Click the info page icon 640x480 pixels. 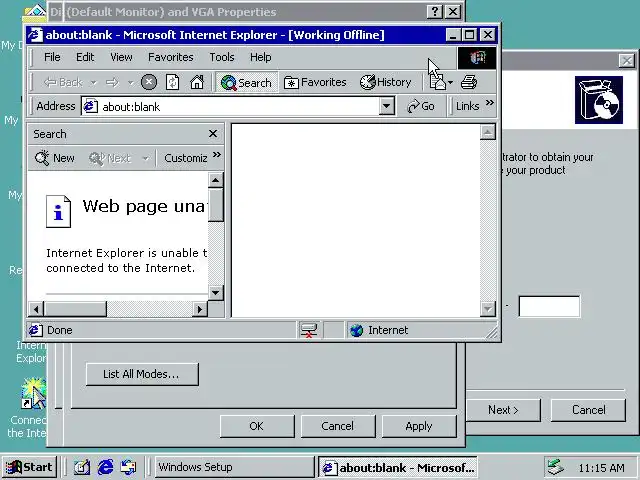[x=58, y=211]
